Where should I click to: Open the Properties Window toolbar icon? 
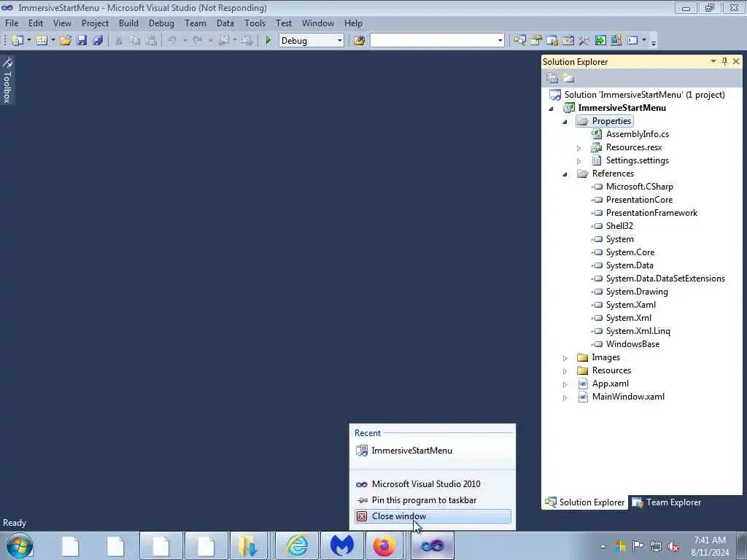tap(536, 41)
